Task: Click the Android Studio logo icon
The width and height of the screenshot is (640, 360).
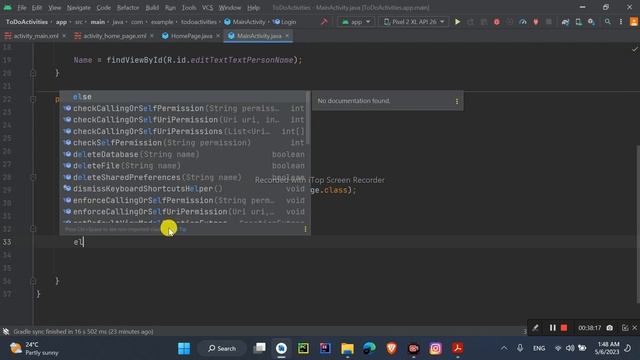Action: (x=7, y=7)
